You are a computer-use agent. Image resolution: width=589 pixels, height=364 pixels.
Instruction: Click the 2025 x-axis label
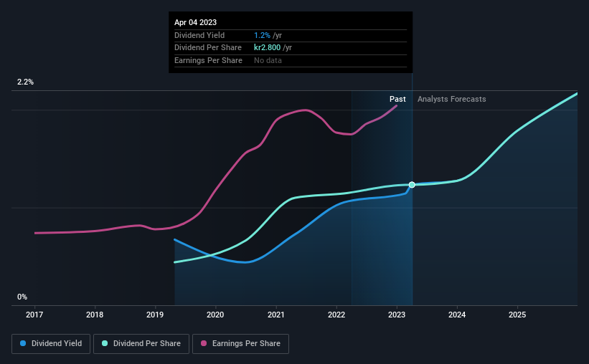click(x=517, y=315)
